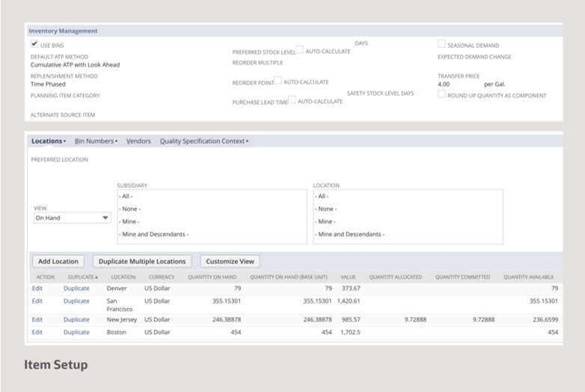This screenshot has height=392, width=585.
Task: Open the Vendors tab
Action: (x=138, y=141)
